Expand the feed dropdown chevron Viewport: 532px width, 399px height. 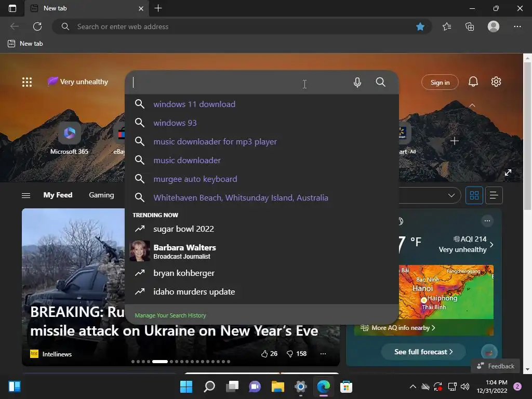451,195
